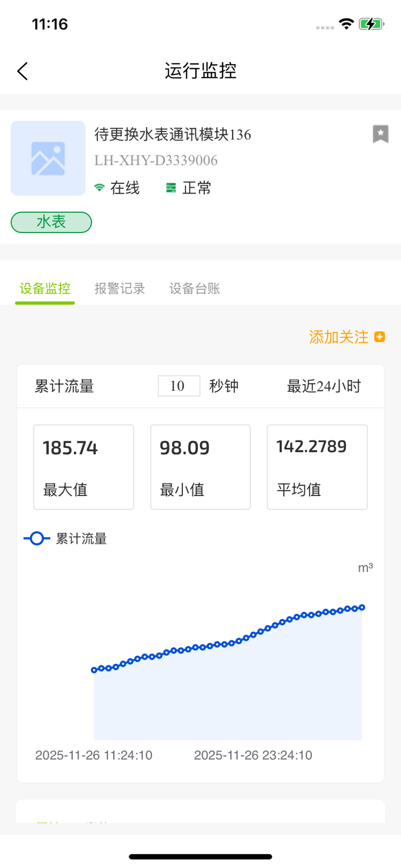
Task: Toggle the 累计流量 chart legend
Action: click(x=65, y=538)
